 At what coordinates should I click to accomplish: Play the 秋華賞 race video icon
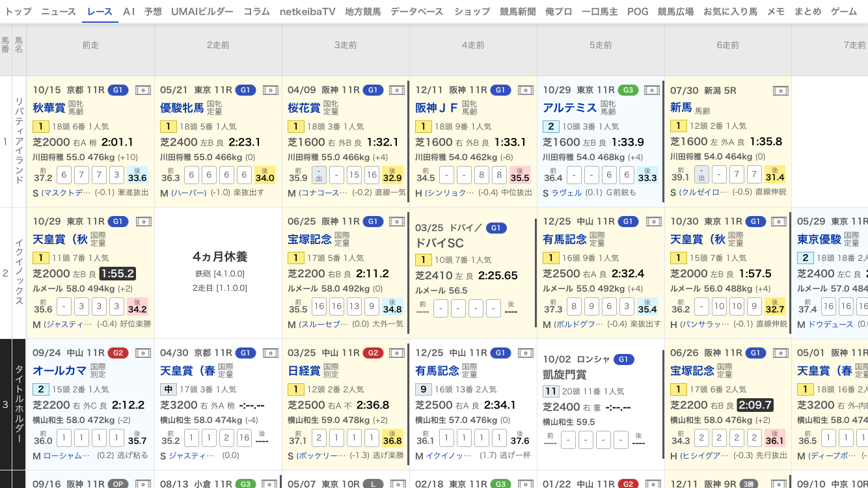[142, 90]
